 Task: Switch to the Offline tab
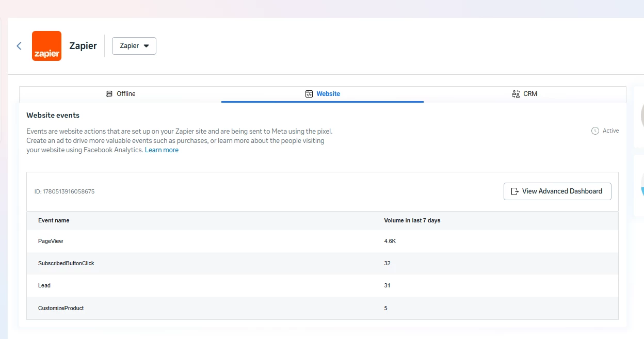pyautogui.click(x=120, y=94)
